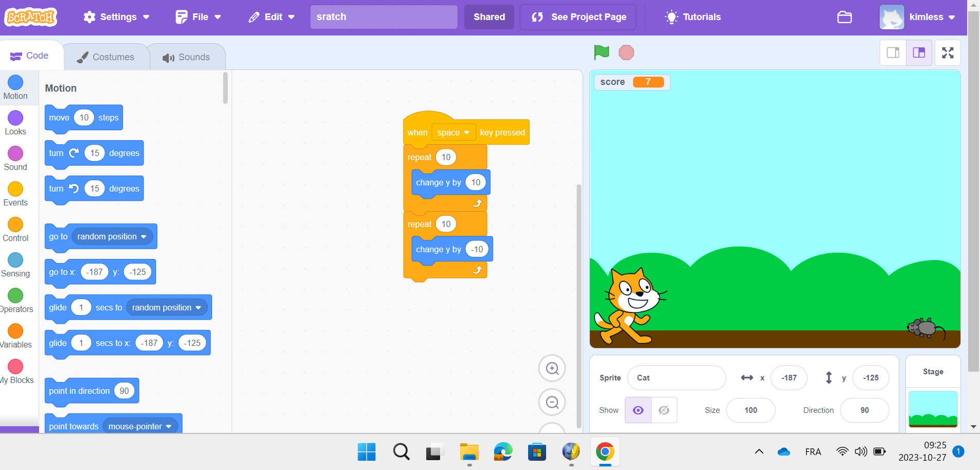
Task: Click the sprite y position field
Action: [871, 378]
